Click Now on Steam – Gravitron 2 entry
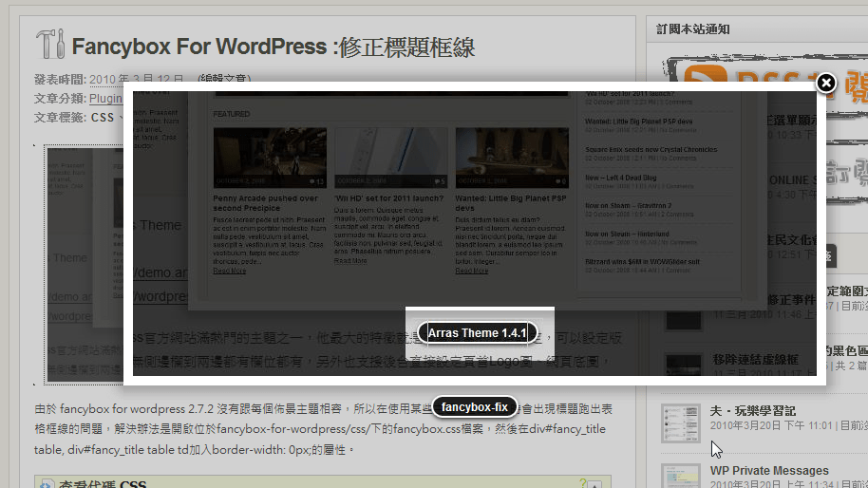 click(629, 205)
